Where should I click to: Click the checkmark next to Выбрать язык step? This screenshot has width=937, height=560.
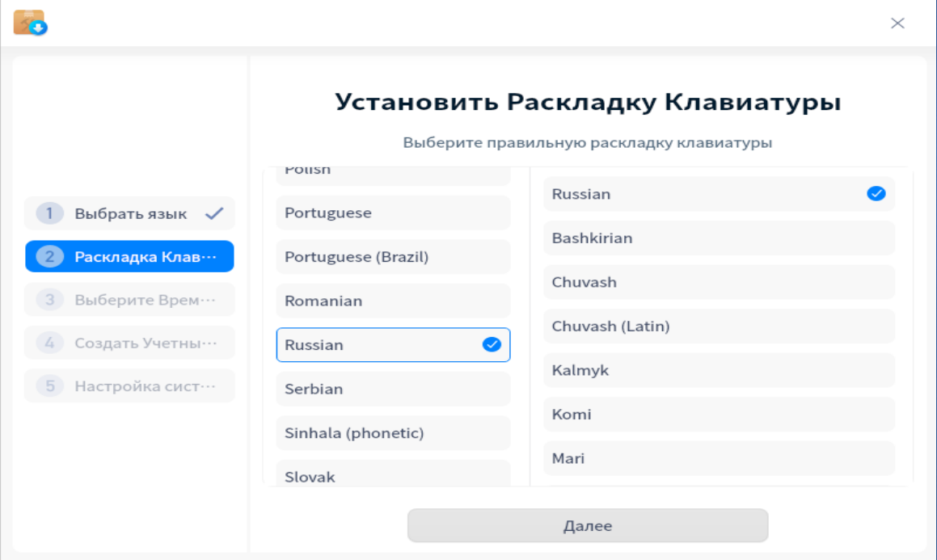pos(214,214)
